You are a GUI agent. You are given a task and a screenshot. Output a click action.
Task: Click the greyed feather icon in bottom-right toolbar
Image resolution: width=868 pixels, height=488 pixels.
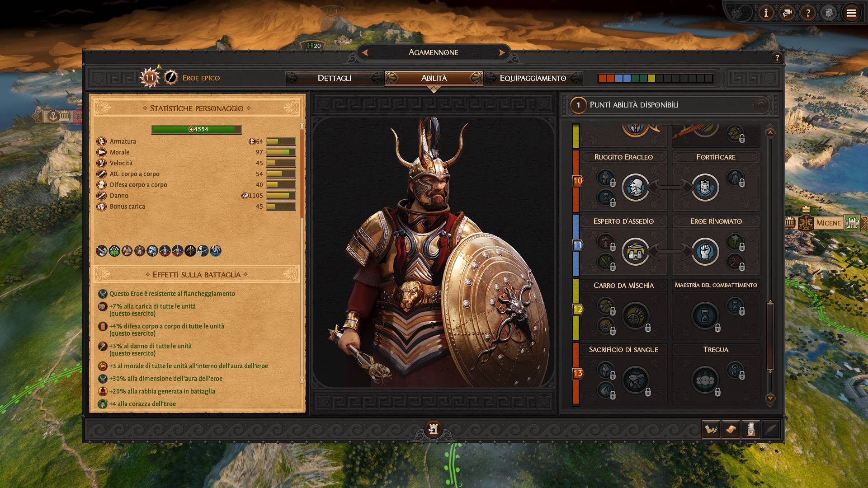(771, 429)
